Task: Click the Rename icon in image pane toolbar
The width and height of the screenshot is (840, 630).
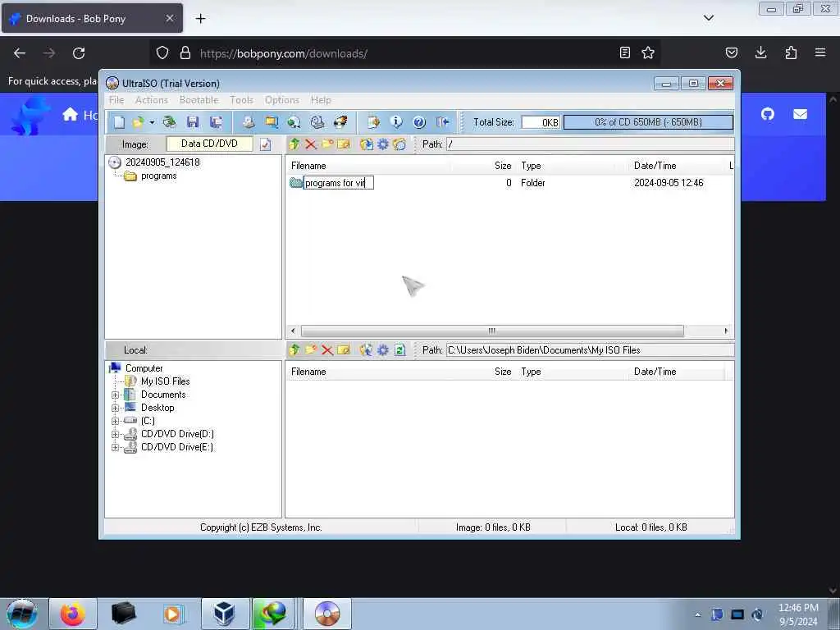Action: click(x=344, y=144)
